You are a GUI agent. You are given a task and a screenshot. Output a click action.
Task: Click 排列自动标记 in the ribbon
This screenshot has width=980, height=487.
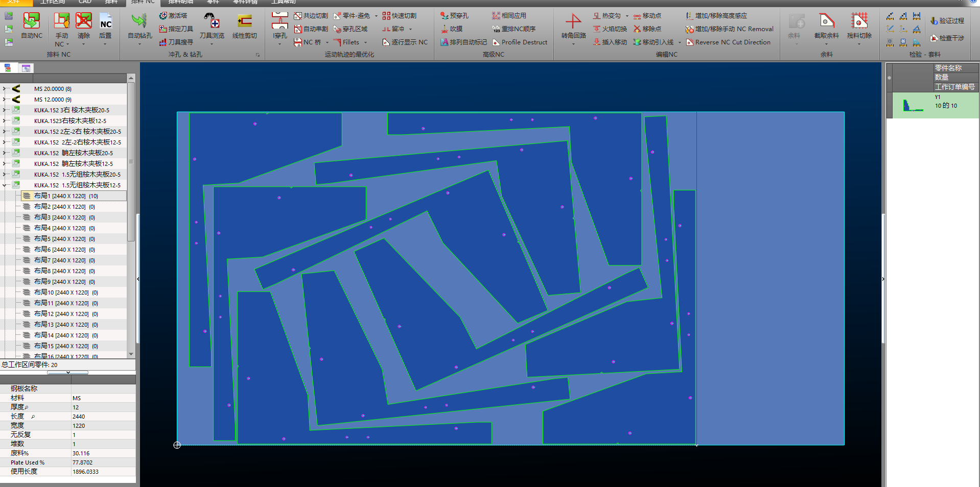coord(464,42)
